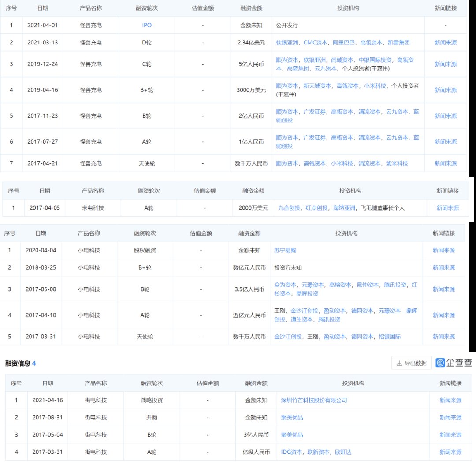The image size is (476, 463).
Task: Open 新闻来源 for 2019-12-24 怪兽充电 C轮
Action: (445, 64)
